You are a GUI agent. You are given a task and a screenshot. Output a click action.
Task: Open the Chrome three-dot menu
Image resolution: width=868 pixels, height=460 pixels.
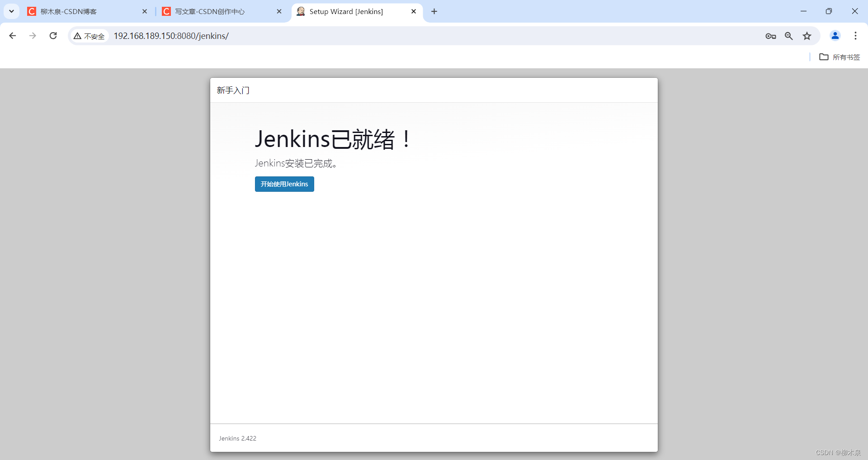[x=855, y=36]
